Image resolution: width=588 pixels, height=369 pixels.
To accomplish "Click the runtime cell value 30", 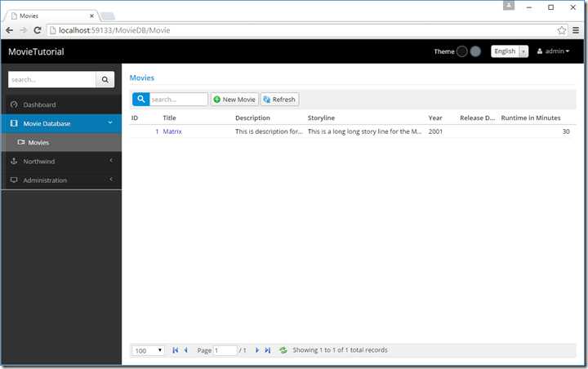I will click(x=566, y=131).
